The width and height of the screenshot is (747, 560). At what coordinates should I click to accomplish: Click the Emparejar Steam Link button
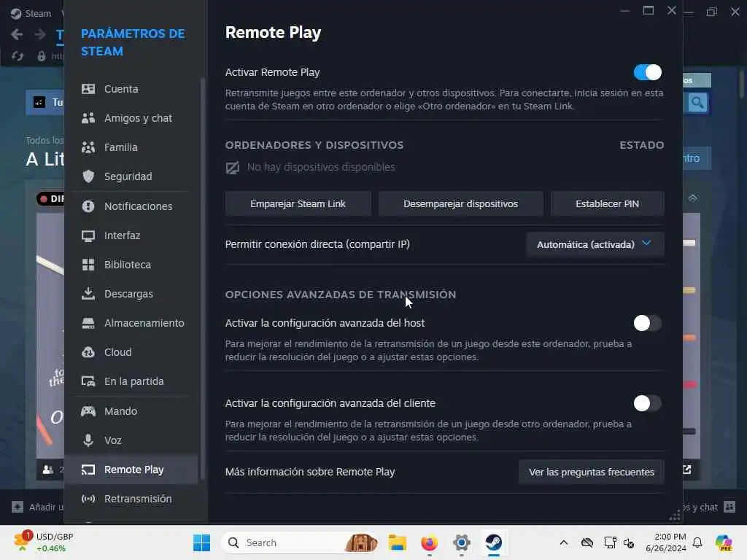point(298,204)
